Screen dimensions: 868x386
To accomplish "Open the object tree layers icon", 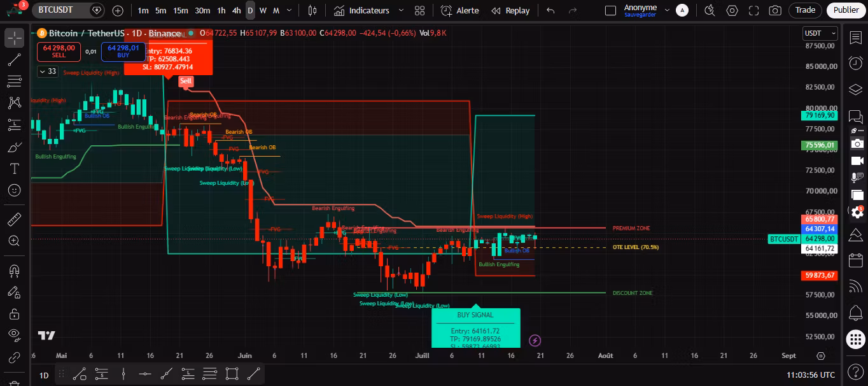I will pos(856,89).
